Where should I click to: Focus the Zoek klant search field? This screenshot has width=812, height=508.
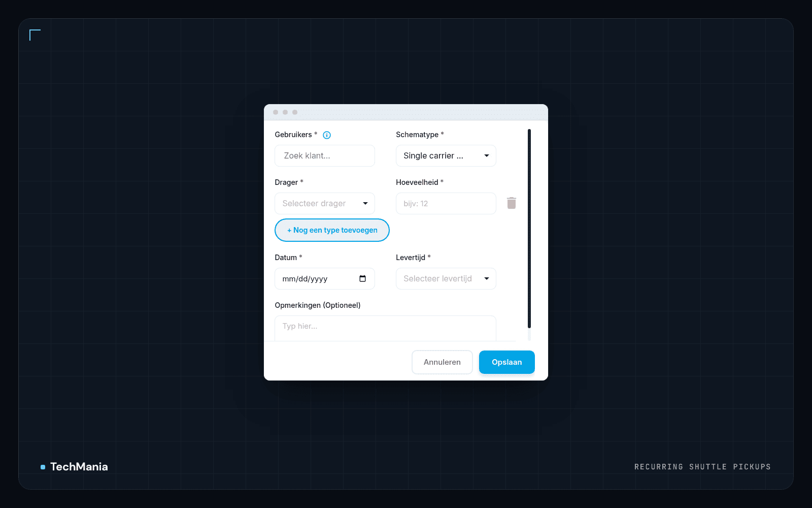[x=325, y=155]
